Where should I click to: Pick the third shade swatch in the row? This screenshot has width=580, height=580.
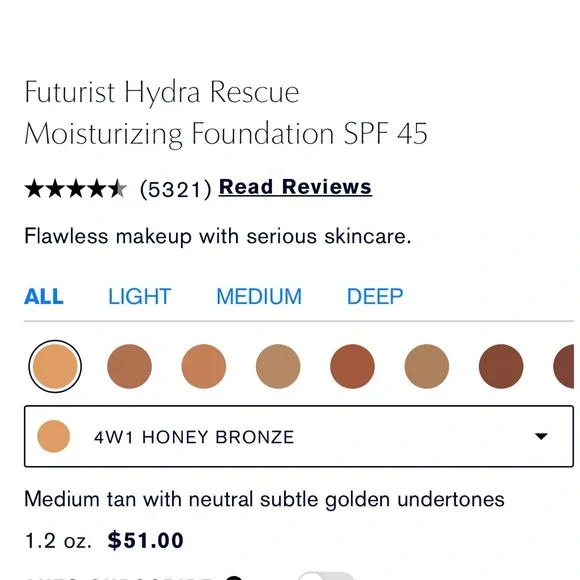(204, 367)
